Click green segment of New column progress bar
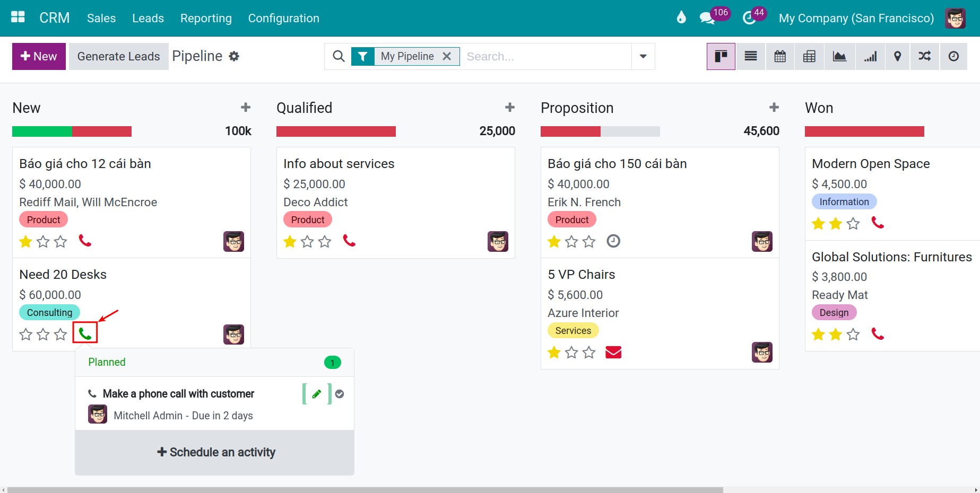This screenshot has width=980, height=493. coord(42,131)
